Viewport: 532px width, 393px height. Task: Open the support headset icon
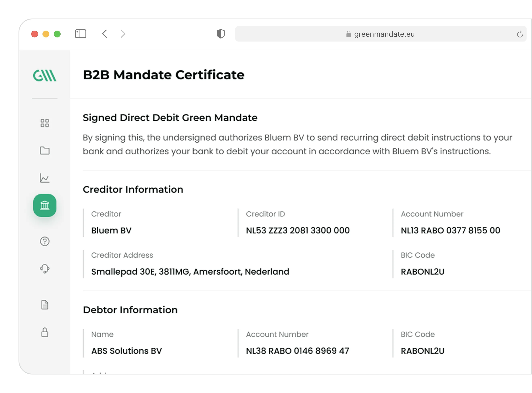pyautogui.click(x=45, y=269)
